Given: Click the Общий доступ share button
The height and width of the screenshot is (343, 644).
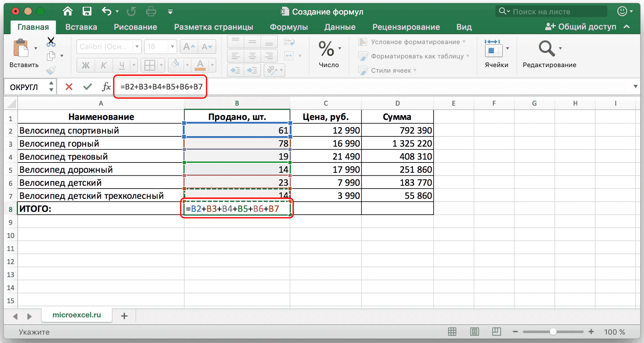Looking at the screenshot, I should (581, 27).
